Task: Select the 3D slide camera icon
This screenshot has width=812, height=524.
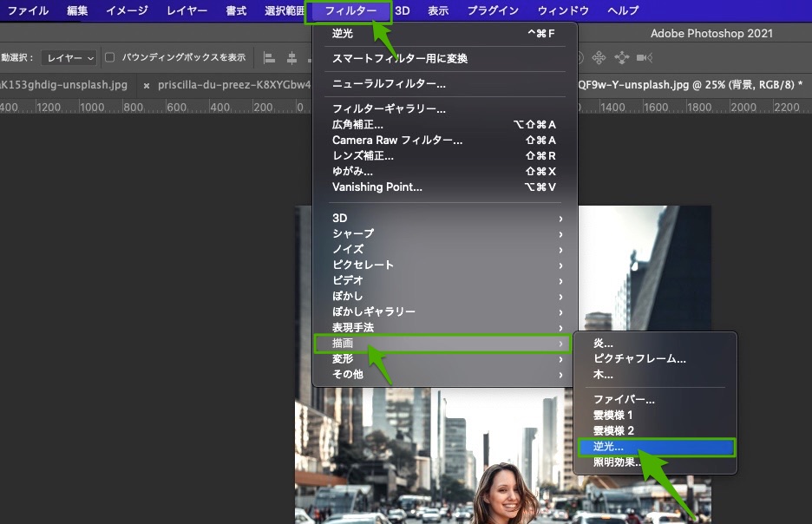Action: coord(622,57)
